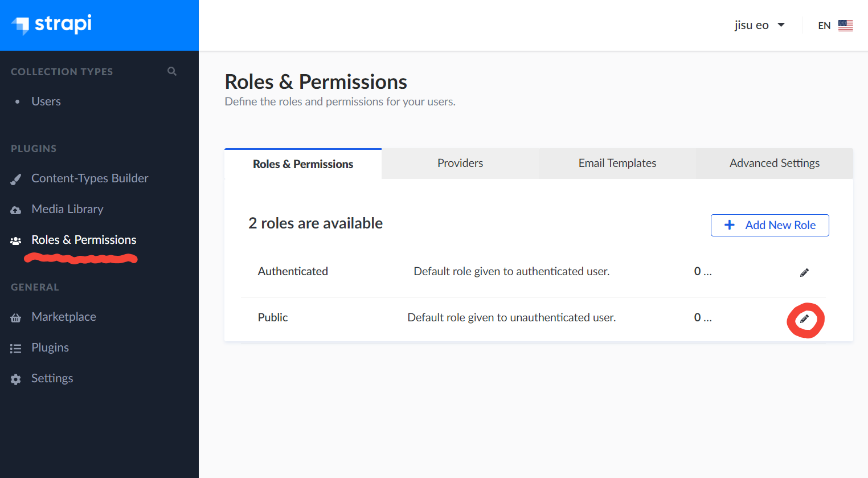Click 'Default role given to unauthenticated user.' text
The height and width of the screenshot is (478, 868).
(x=511, y=317)
